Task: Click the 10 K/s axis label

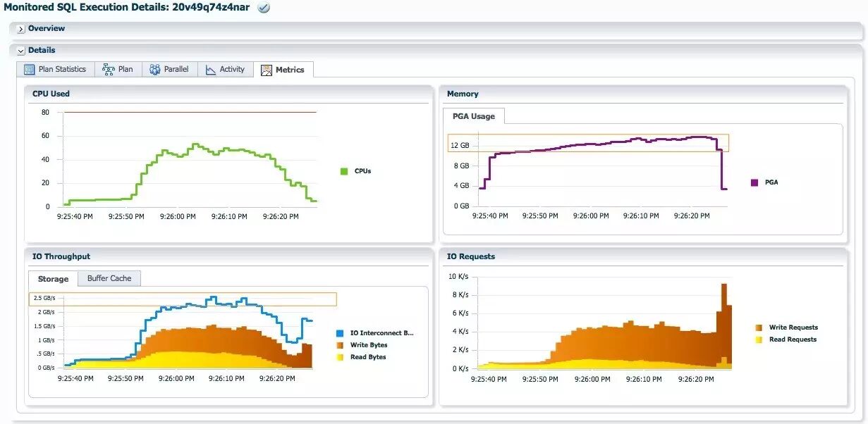Action: (x=458, y=276)
